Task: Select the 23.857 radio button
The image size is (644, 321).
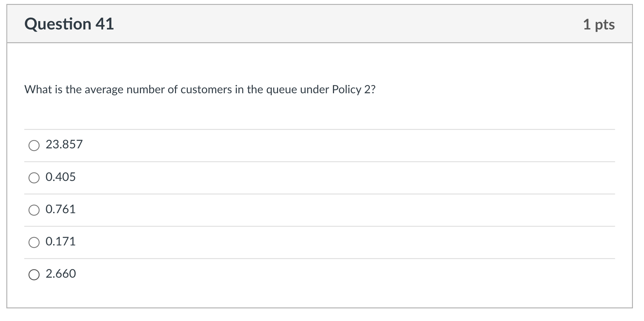Action: 34,146
